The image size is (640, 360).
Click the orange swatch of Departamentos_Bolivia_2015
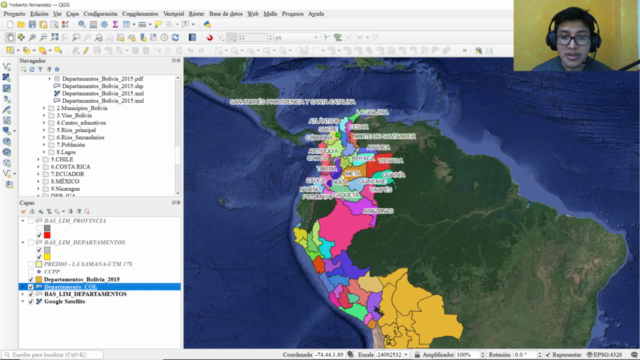click(x=39, y=280)
